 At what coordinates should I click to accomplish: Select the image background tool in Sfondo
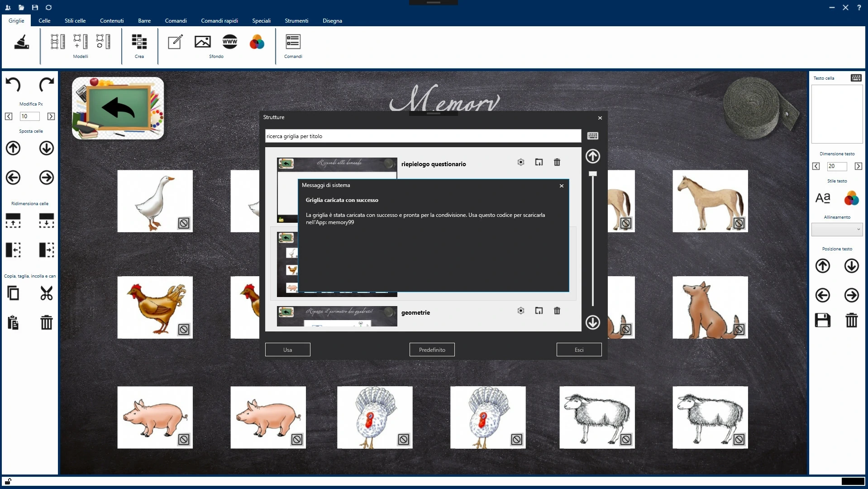202,42
